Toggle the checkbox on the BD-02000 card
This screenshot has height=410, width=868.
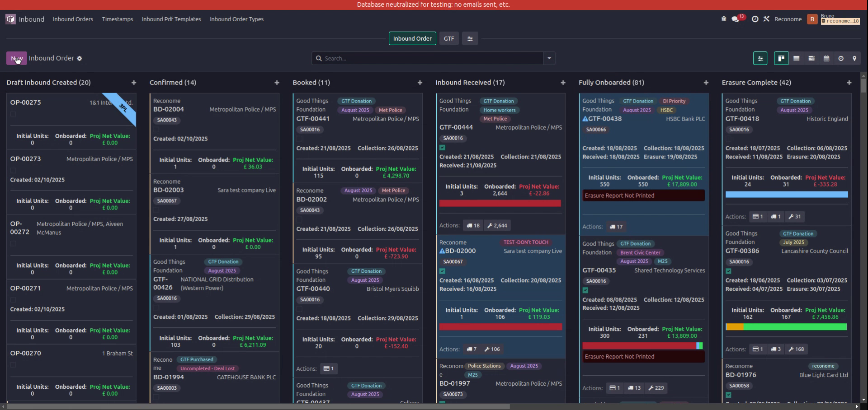(x=442, y=271)
